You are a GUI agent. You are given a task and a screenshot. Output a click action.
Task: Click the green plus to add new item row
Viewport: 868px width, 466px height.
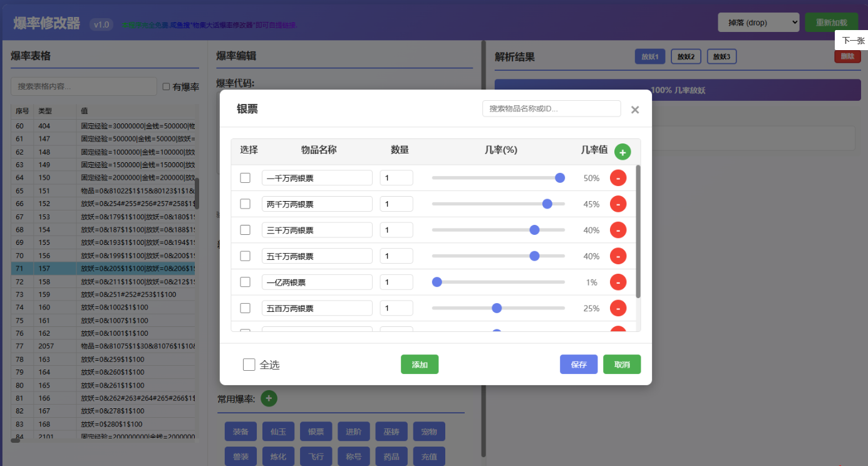[622, 152]
